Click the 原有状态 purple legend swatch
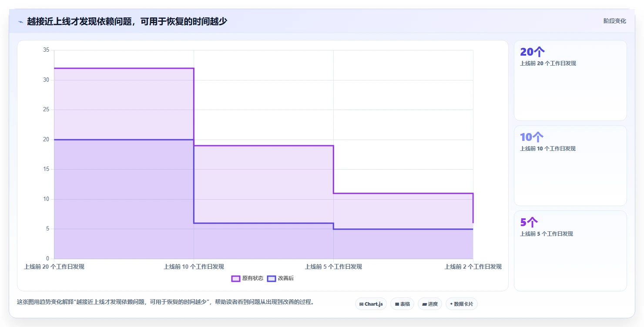Image resolution: width=644 pixels, height=327 pixels. [236, 278]
